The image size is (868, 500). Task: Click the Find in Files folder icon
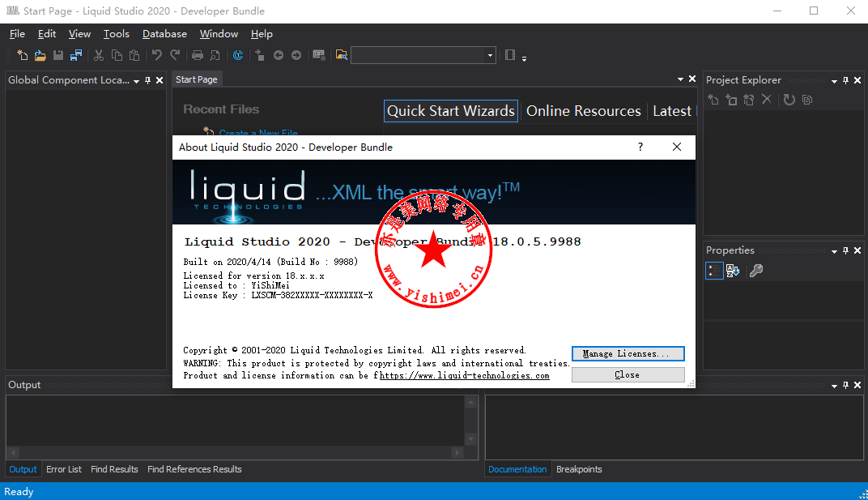tap(342, 55)
